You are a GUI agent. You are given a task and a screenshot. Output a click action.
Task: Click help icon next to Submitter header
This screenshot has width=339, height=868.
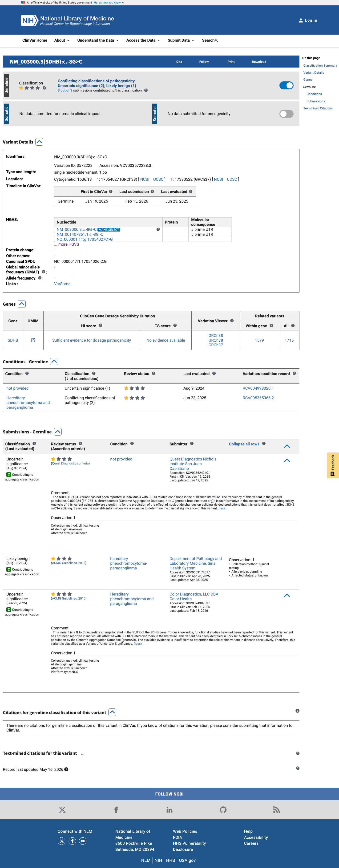point(192,444)
